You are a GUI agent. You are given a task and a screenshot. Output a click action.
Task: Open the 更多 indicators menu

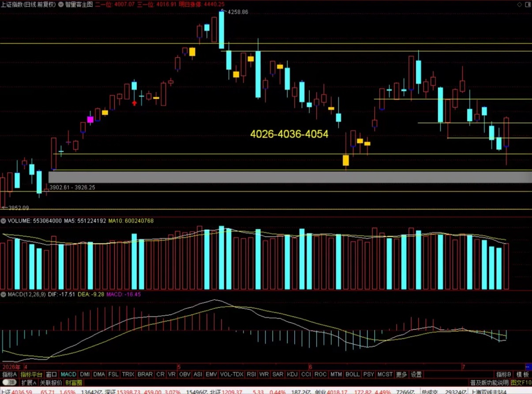pyautogui.click(x=401, y=374)
